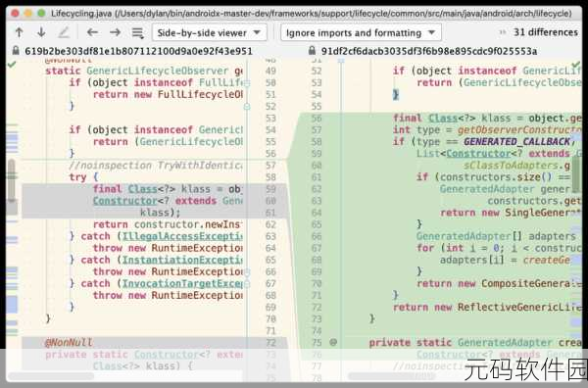
Task: Go to previous file using left arrow
Action: (x=92, y=32)
